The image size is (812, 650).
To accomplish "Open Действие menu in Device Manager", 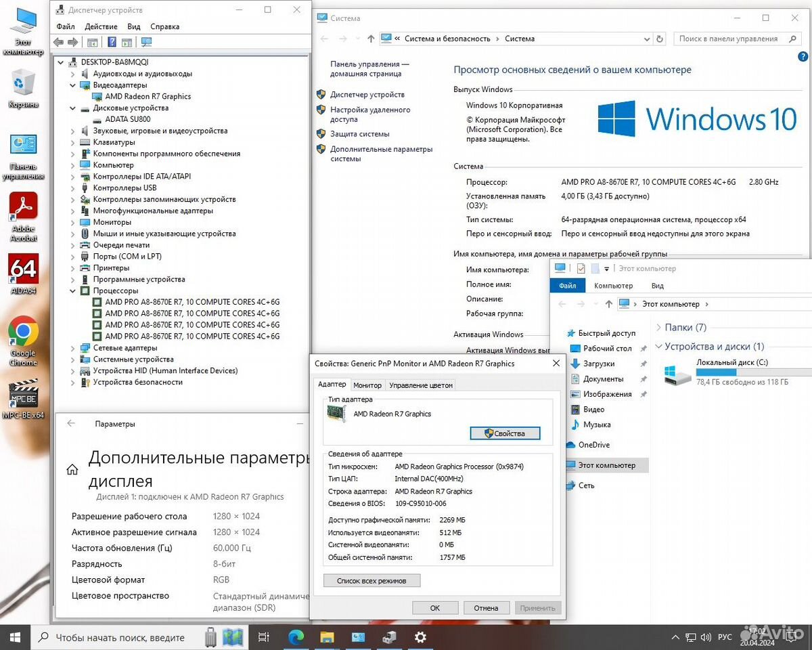I will coord(101,26).
